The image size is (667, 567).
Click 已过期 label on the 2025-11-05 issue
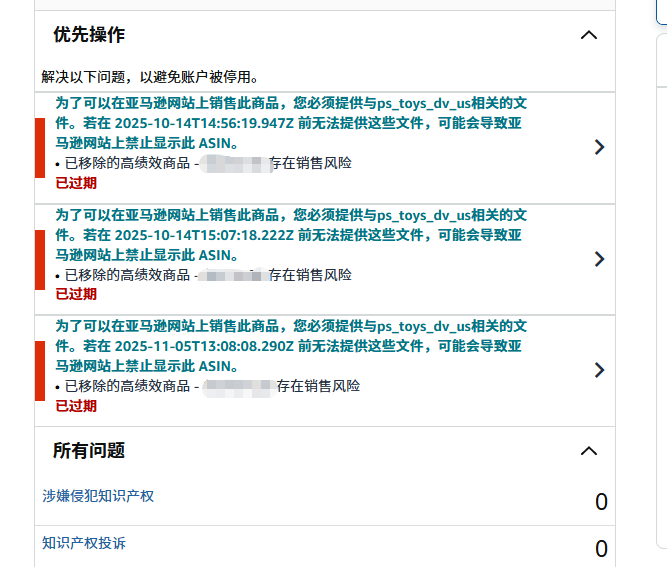coord(76,406)
